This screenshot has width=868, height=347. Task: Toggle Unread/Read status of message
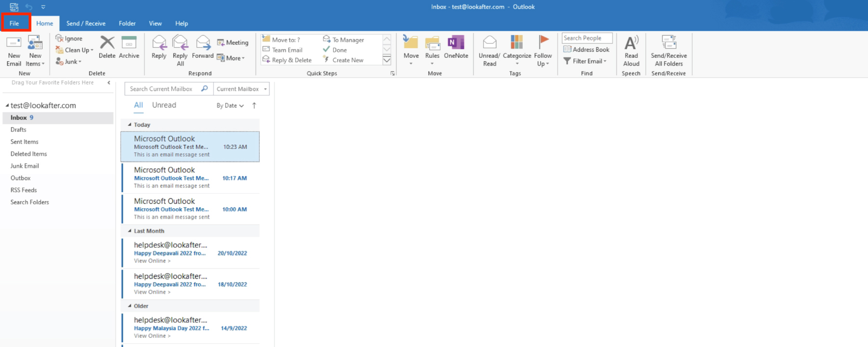[x=489, y=44]
